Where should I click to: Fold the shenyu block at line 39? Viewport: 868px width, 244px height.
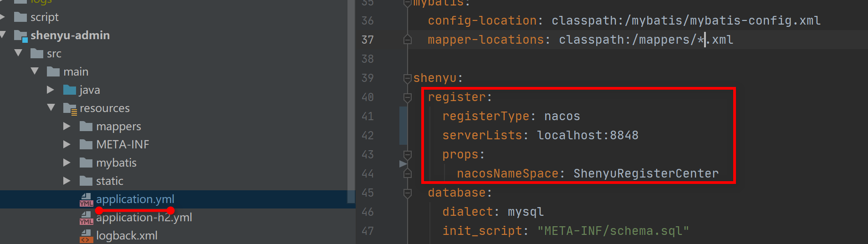click(408, 78)
